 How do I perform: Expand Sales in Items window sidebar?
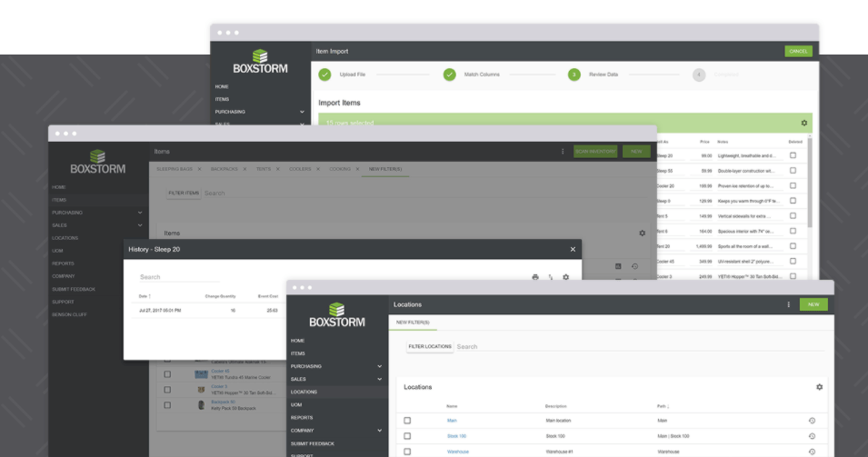click(140, 225)
